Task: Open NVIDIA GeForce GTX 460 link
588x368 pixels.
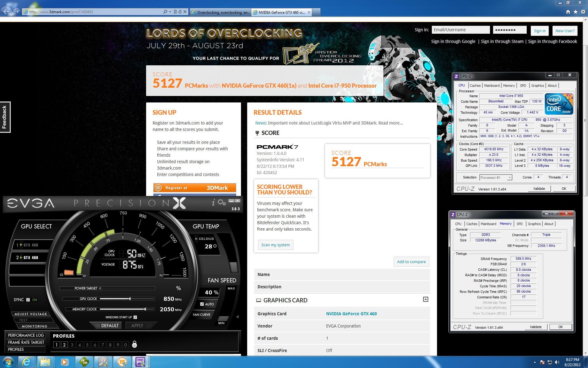Action: pos(351,314)
